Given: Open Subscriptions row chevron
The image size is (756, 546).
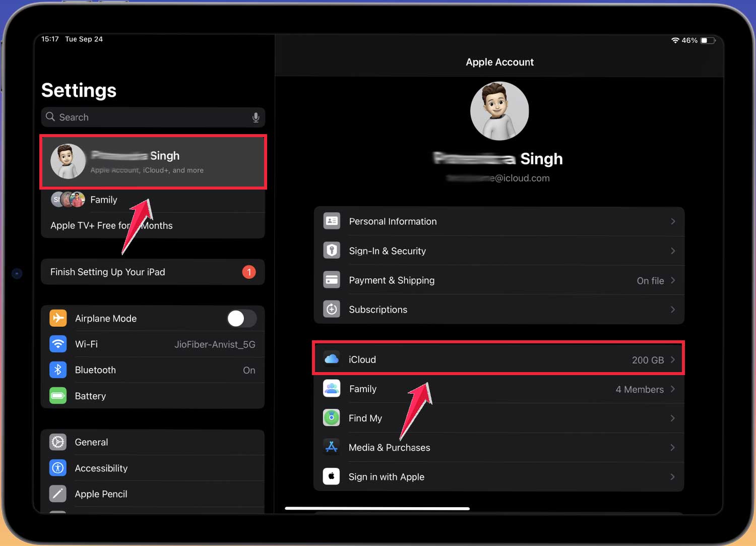Looking at the screenshot, I should (x=673, y=310).
